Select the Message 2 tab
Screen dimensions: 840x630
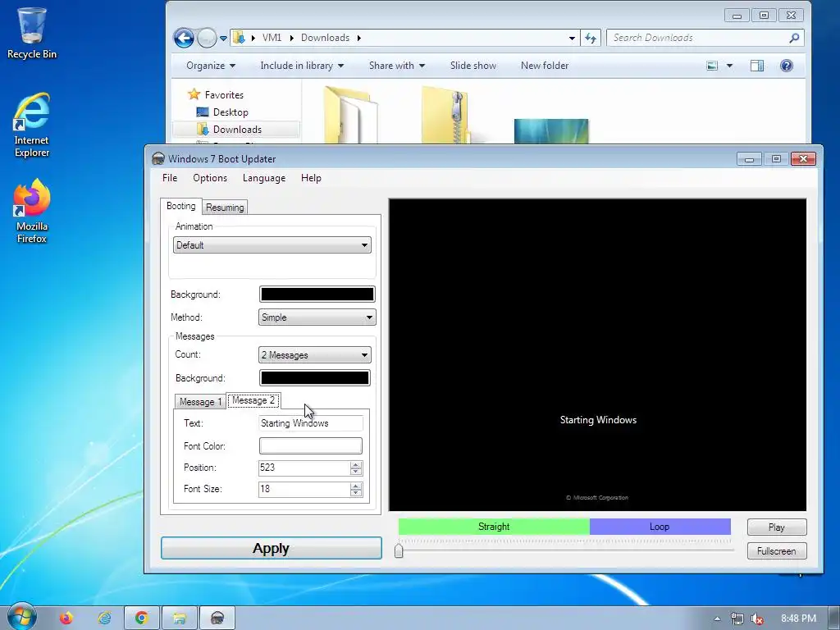click(x=253, y=400)
